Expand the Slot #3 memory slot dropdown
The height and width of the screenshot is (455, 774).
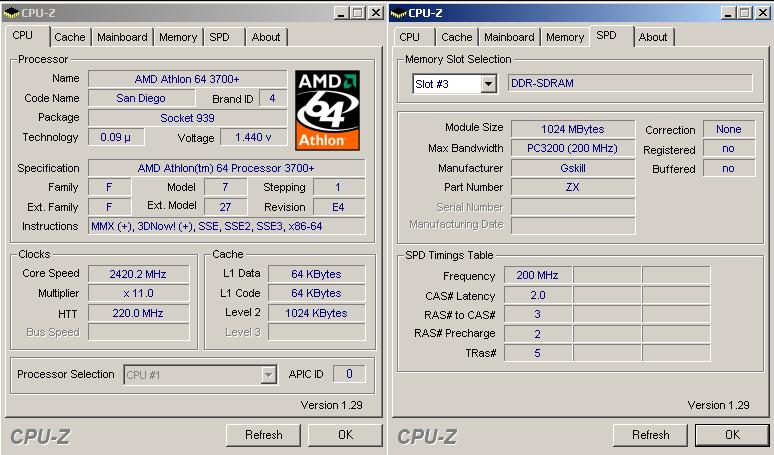pos(488,84)
